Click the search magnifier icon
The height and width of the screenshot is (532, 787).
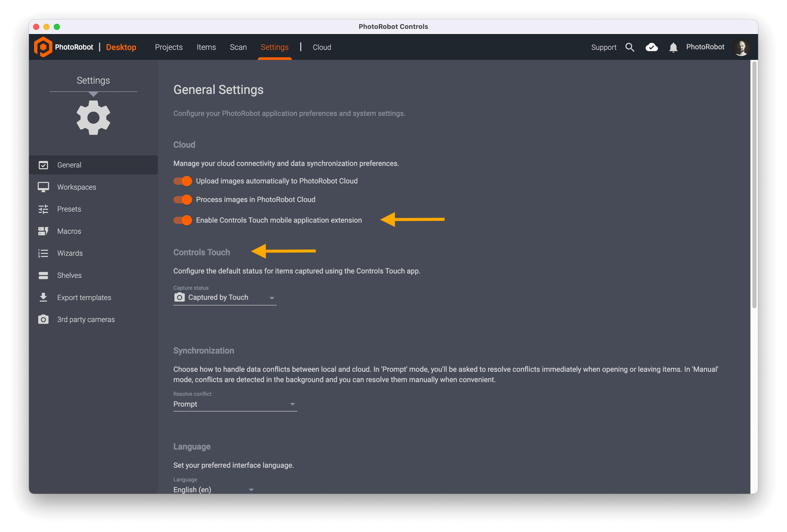630,47
